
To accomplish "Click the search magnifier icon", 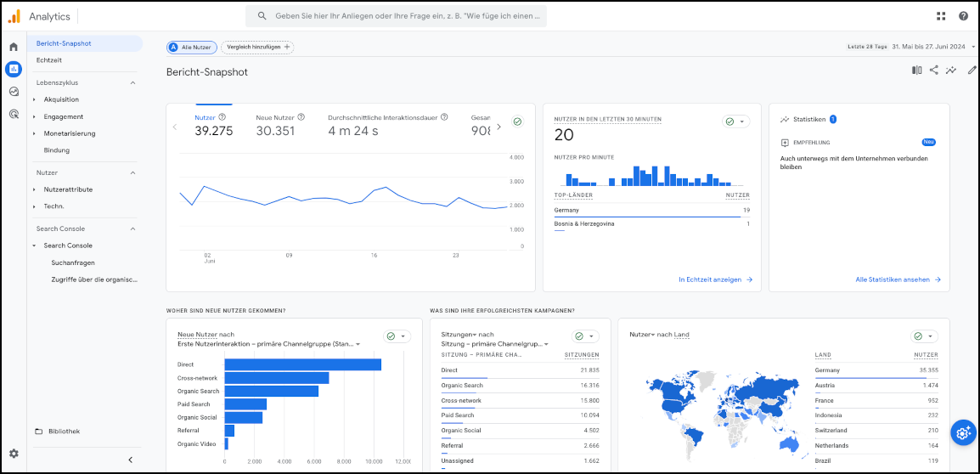I will click(262, 16).
